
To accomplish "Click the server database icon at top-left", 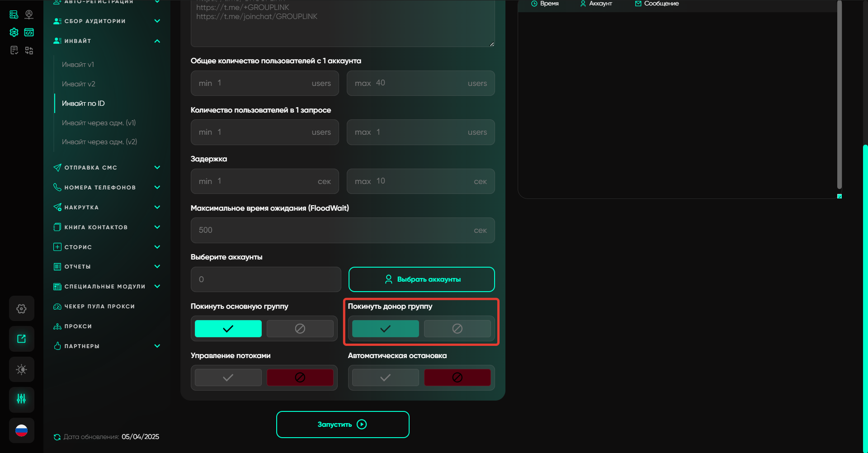I will click(x=14, y=14).
